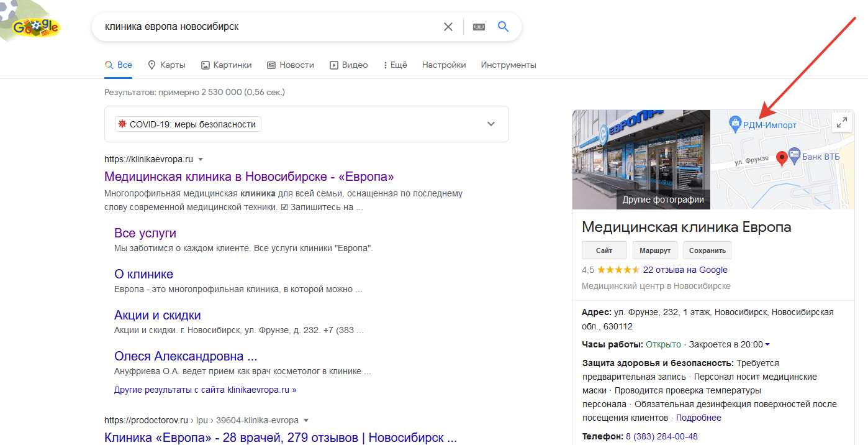Viewport: 868px width, 445px height.
Task: Open the Все услуги sitelink
Action: coord(145,233)
